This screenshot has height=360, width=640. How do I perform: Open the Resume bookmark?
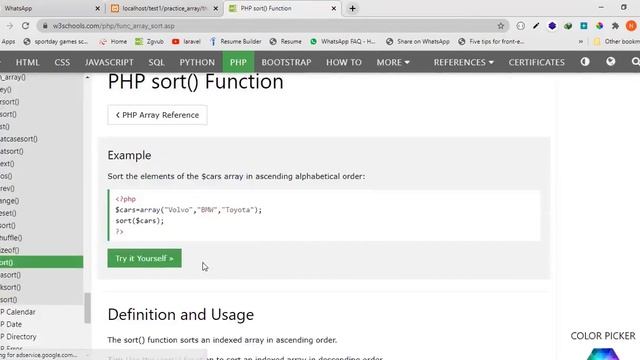pos(285,42)
